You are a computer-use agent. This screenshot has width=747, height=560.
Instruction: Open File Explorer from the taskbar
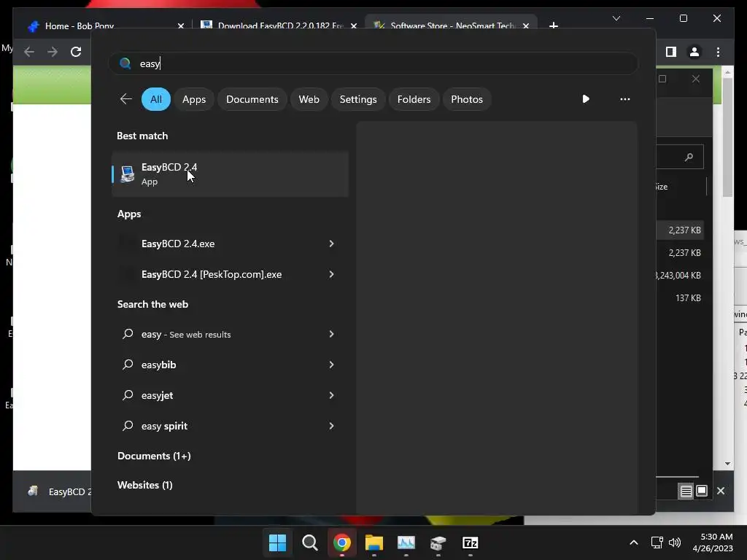(x=374, y=542)
